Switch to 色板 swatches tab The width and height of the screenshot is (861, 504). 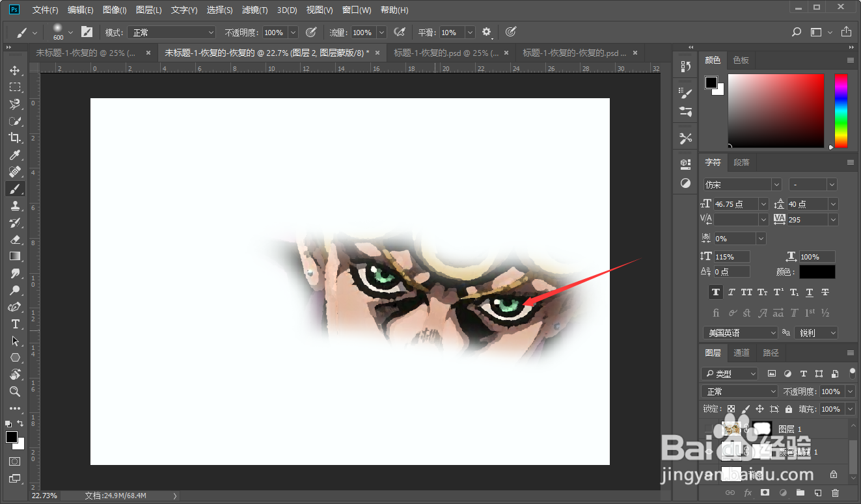tap(741, 60)
